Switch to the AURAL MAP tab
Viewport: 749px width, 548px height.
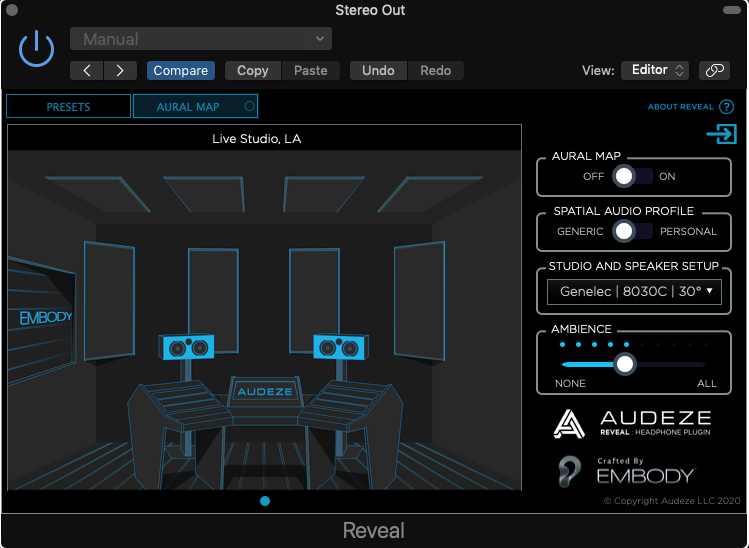click(195, 106)
